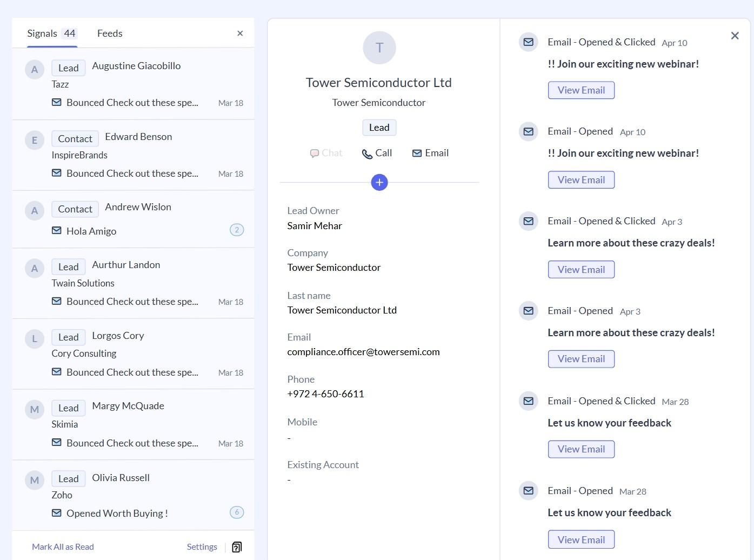The width and height of the screenshot is (754, 560).
Task: Click mail icon for Apr 3 Email - Opened
Action: pyautogui.click(x=529, y=311)
